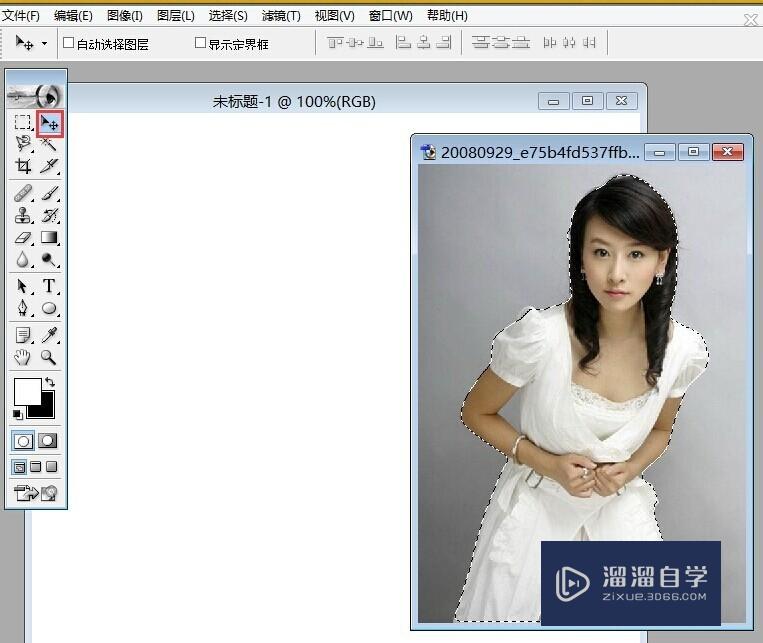The width and height of the screenshot is (763, 643).
Task: Click distribute bottom edges button
Action: coord(520,43)
